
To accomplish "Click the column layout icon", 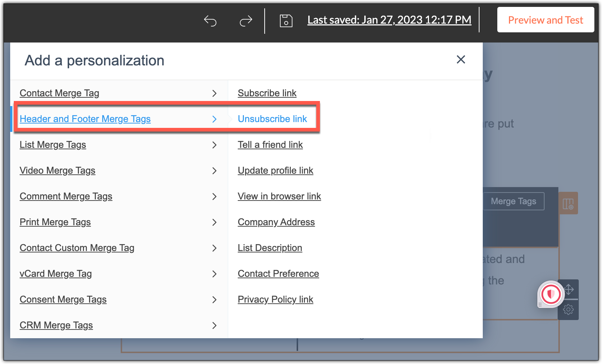I will coord(568,203).
